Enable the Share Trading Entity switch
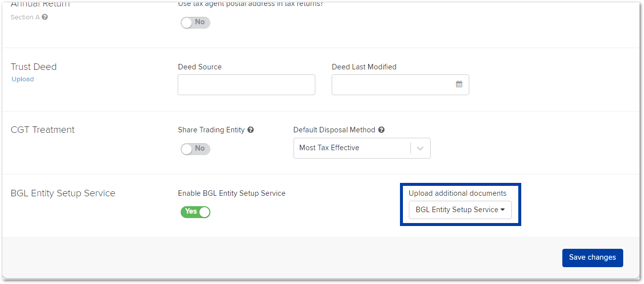Image resolution: width=644 pixels, height=284 pixels. [195, 149]
